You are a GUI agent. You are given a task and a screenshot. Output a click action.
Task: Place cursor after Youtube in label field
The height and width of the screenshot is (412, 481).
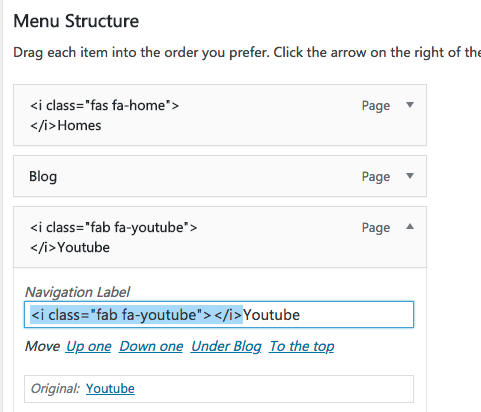click(x=301, y=315)
